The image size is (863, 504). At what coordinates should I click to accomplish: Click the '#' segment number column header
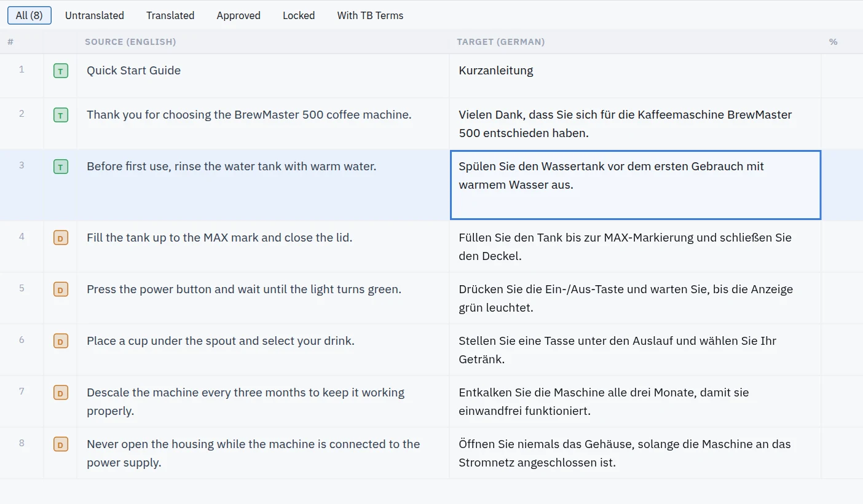click(x=10, y=42)
